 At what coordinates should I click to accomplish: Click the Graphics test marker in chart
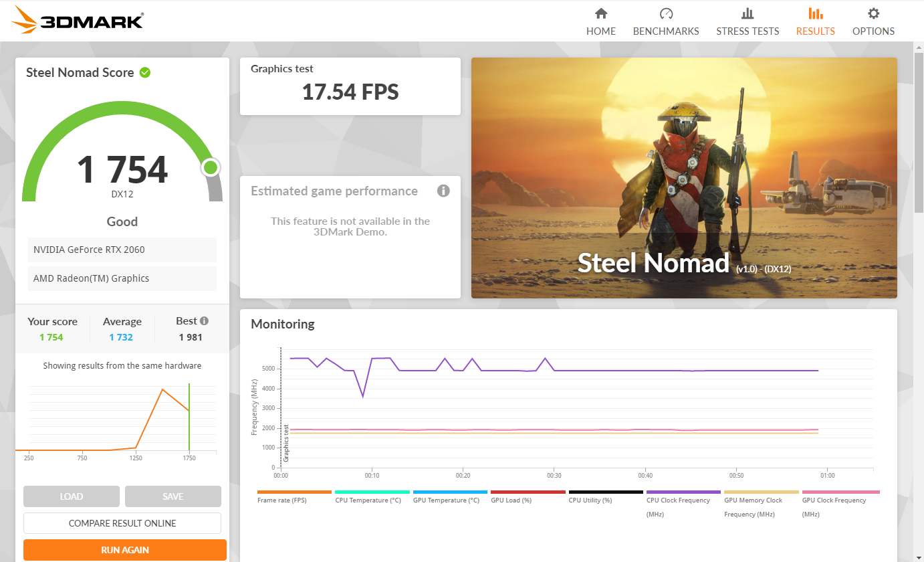(286, 443)
